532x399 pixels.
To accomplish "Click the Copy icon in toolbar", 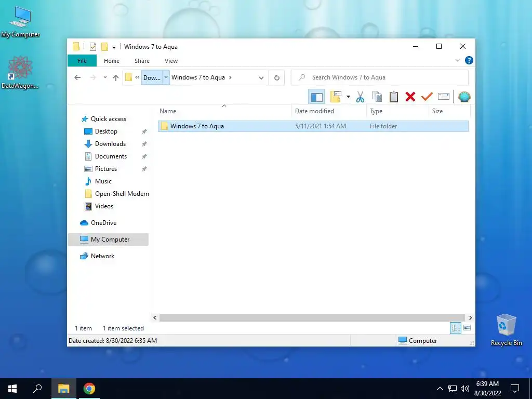I will (377, 97).
